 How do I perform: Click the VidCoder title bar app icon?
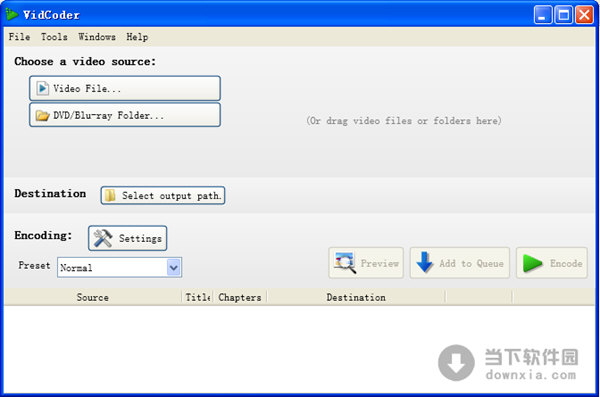click(11, 15)
